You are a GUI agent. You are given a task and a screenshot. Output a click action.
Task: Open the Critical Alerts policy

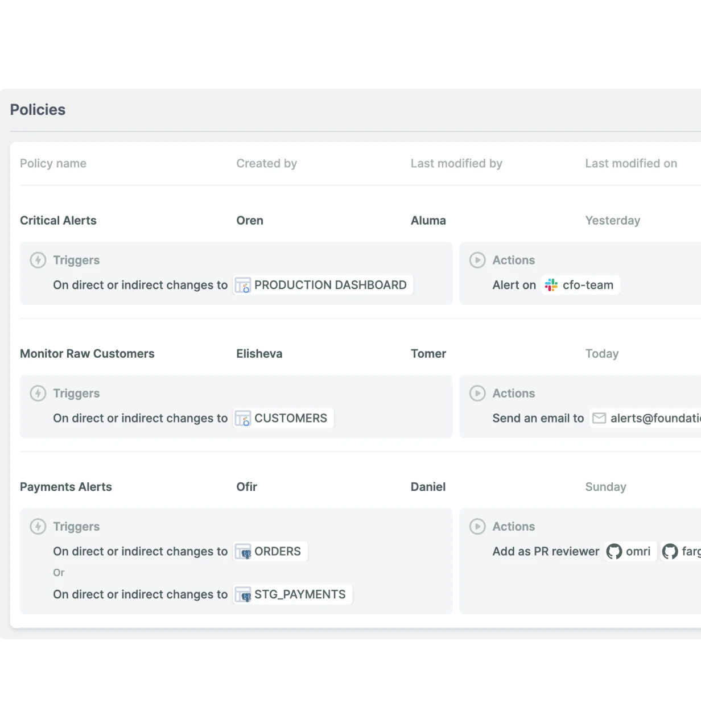(x=58, y=220)
